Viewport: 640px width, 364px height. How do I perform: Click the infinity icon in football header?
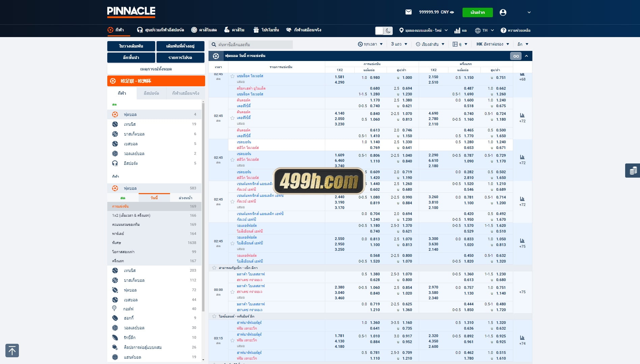click(x=516, y=56)
